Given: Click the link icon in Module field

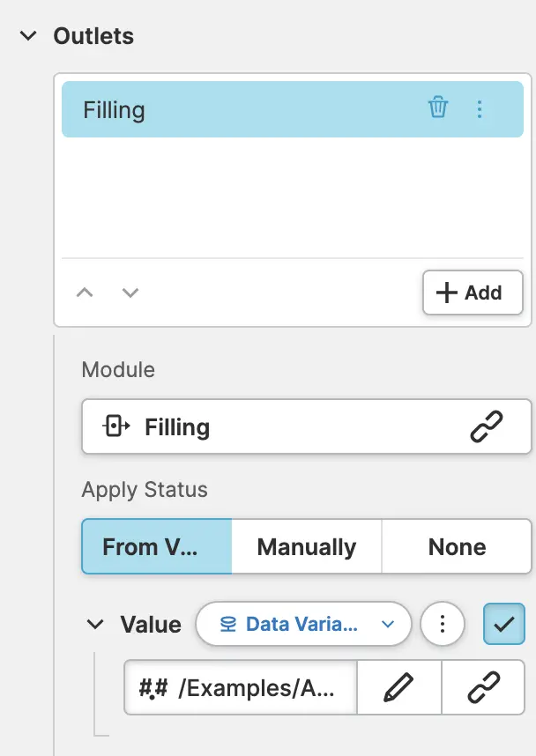Looking at the screenshot, I should coord(486,427).
